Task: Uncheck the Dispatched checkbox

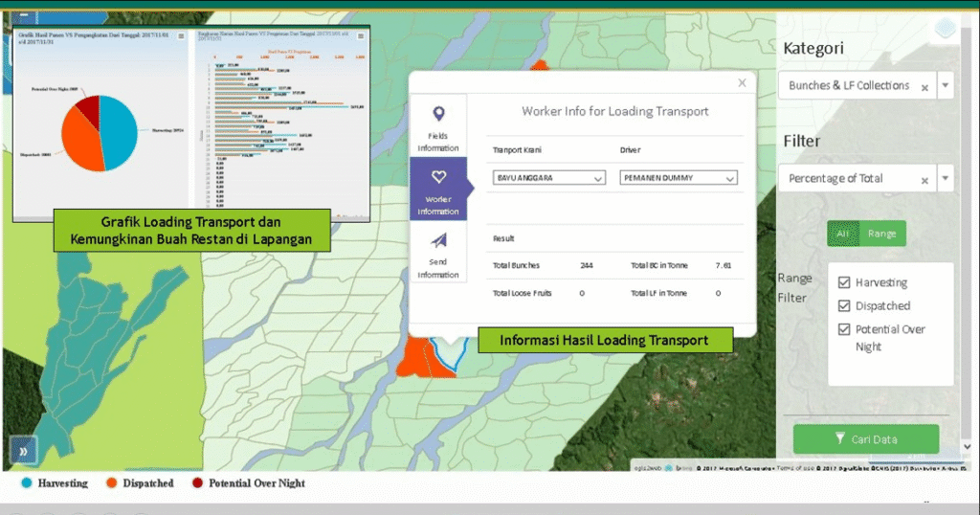Action: 844,305
